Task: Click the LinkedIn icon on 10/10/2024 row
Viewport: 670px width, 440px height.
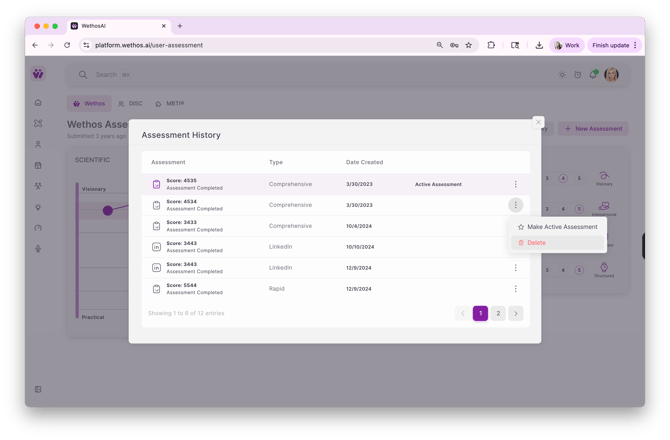Action: (156, 247)
